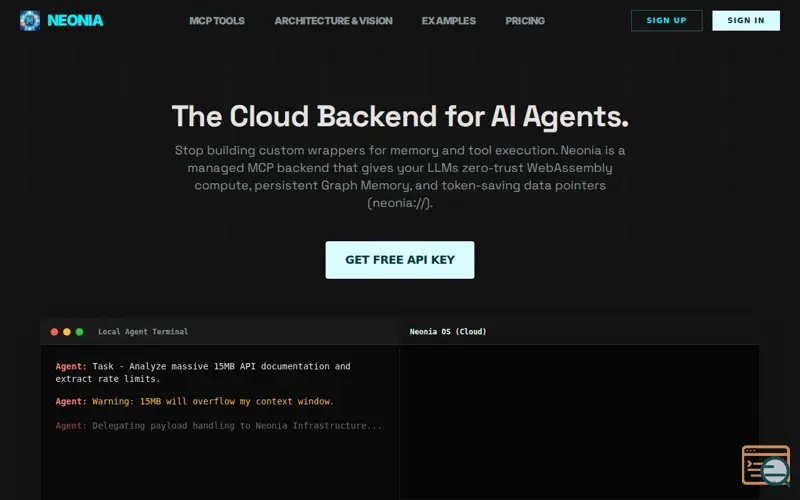Click the green terminal window dot
800x500 pixels.
pyautogui.click(x=80, y=332)
